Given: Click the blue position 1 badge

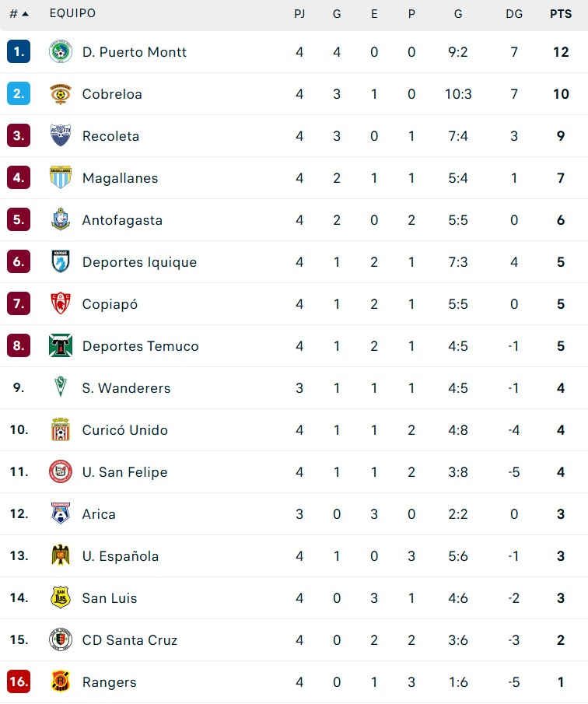Looking at the screenshot, I should coord(19,52).
